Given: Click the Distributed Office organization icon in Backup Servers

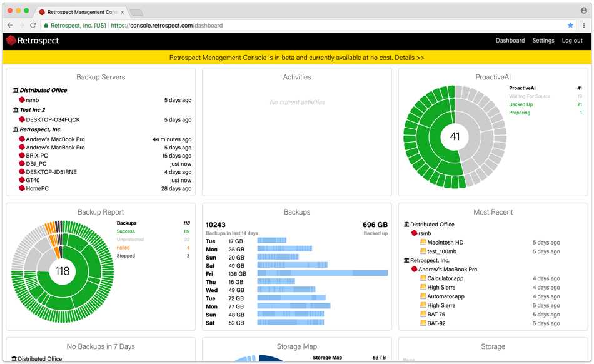Looking at the screenshot, I should pyautogui.click(x=16, y=90).
